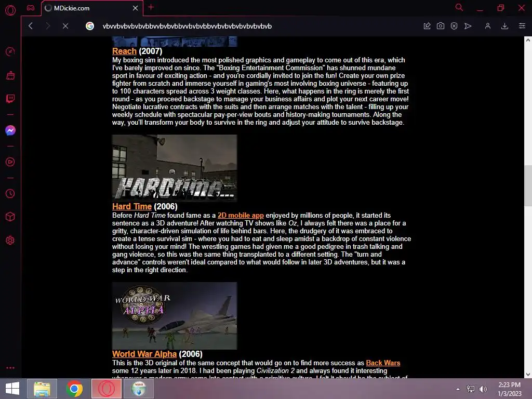Open GX Cleaner icon in sidebar
This screenshot has height=399, width=532.
10,75
